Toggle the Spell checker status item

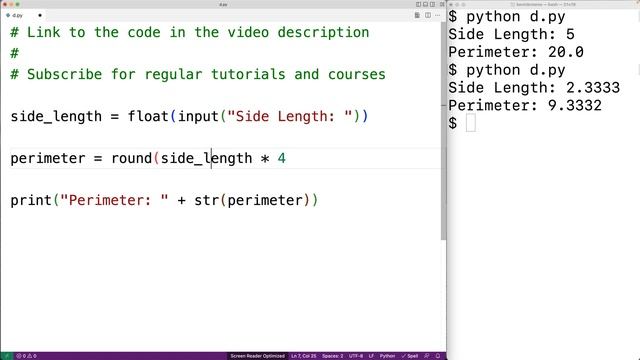[x=409, y=356]
